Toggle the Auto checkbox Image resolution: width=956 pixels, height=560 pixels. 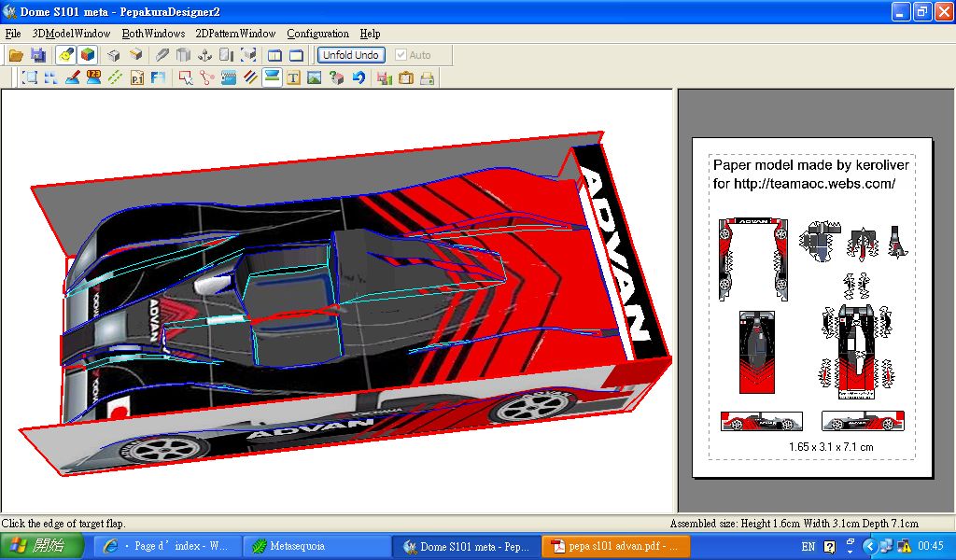[x=401, y=55]
